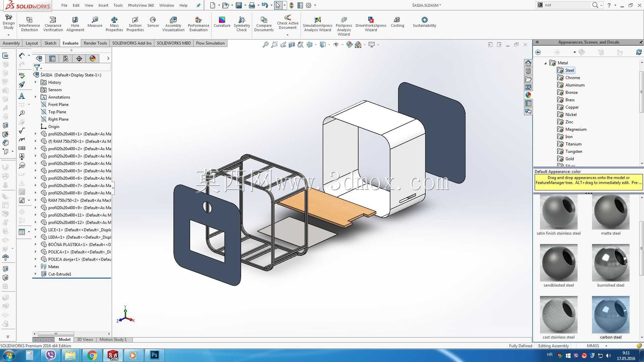This screenshot has height=362, width=644.
Task: Open Section Properties
Action: (x=135, y=24)
